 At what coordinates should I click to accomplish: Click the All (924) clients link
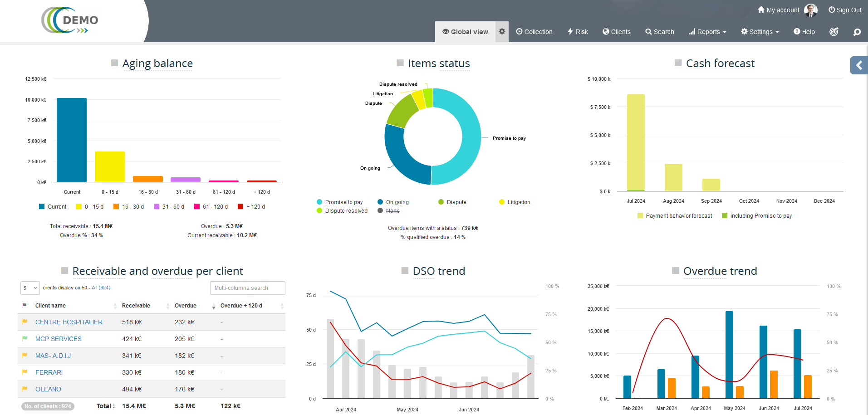(101, 288)
